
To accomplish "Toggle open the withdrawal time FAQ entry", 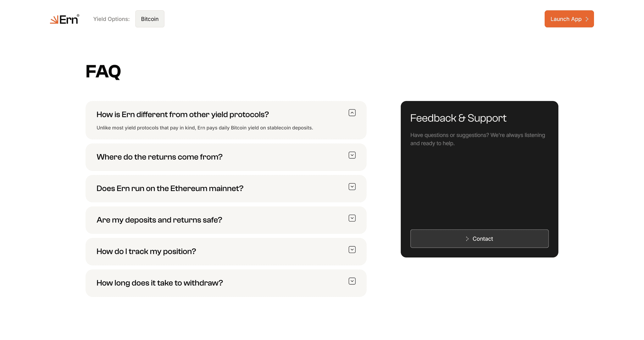I will (x=226, y=283).
